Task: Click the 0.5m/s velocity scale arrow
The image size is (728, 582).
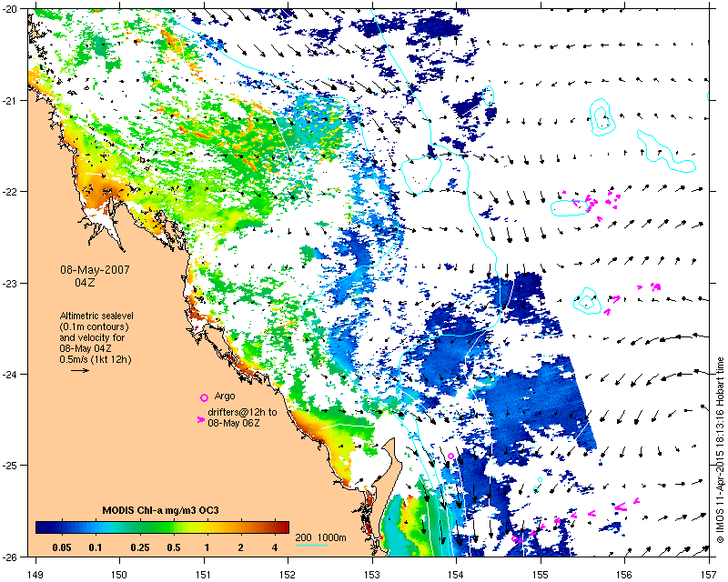Action: coord(80,370)
